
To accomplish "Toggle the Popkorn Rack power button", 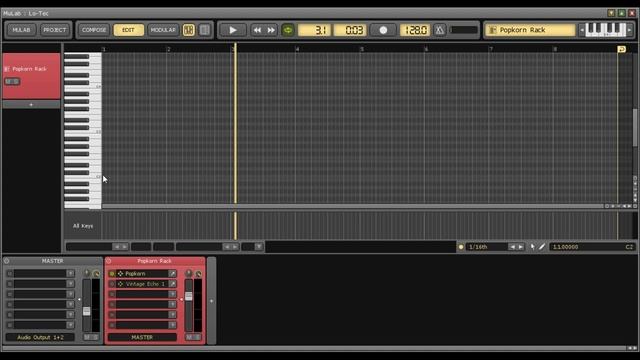I will pos(109,261).
